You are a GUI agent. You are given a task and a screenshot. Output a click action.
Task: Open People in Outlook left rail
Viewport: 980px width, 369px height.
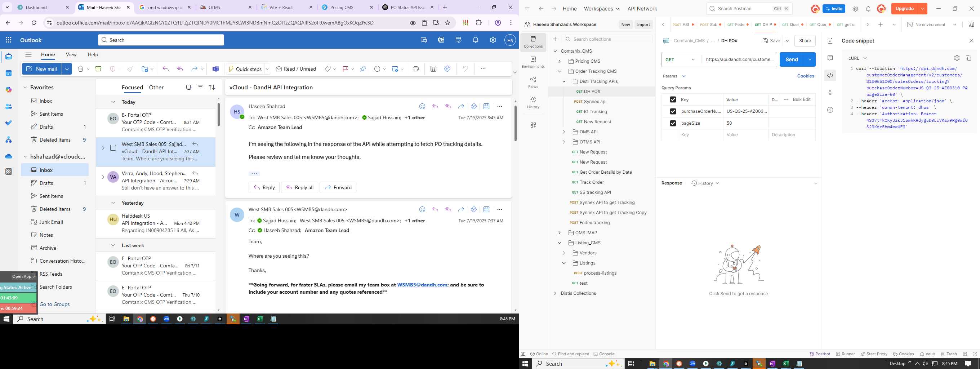click(x=9, y=107)
